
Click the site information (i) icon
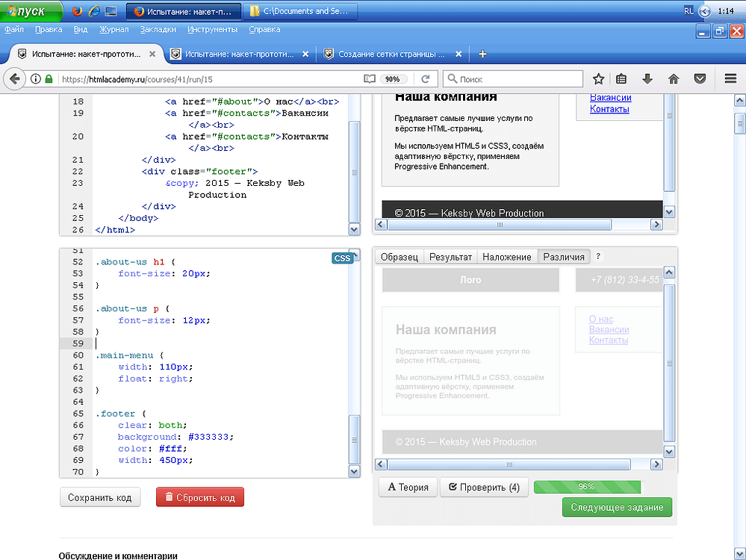click(x=35, y=79)
